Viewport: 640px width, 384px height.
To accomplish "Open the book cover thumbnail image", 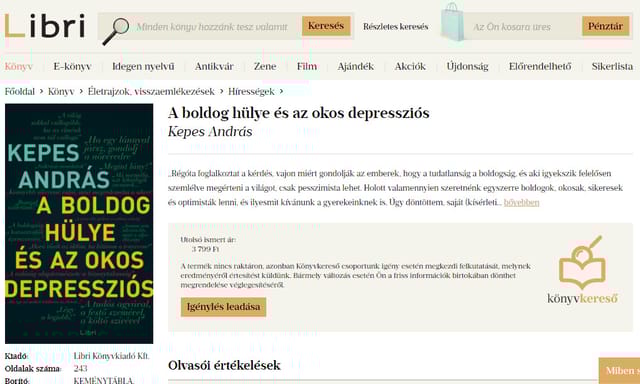I will pos(79,224).
